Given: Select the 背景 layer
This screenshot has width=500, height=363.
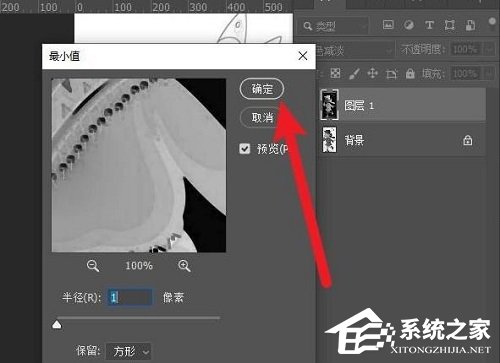Looking at the screenshot, I should pos(402,140).
